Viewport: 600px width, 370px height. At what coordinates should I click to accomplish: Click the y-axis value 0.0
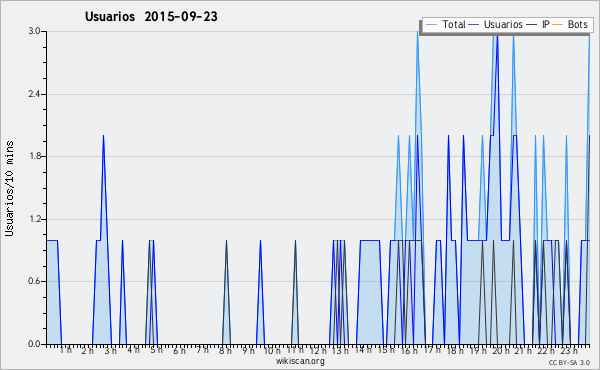[x=34, y=344]
